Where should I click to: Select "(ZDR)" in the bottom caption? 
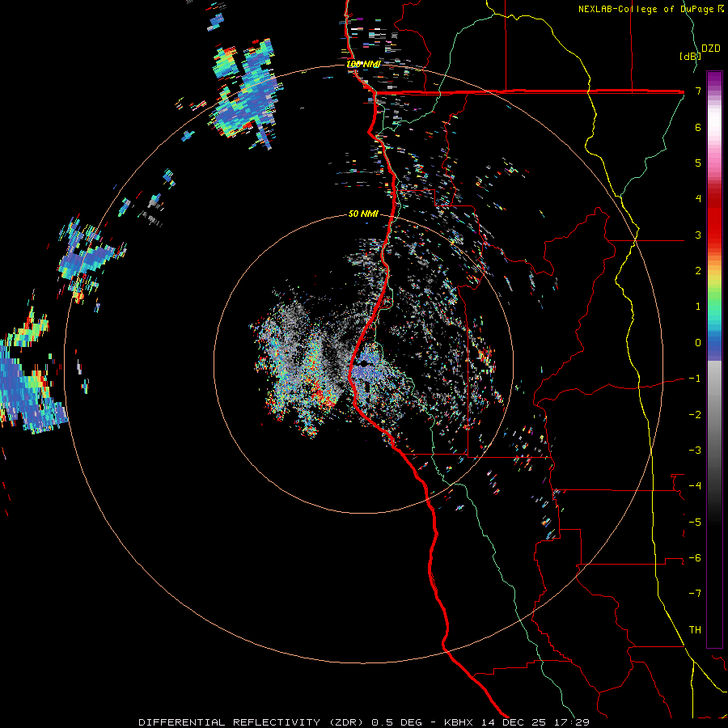coord(345,722)
